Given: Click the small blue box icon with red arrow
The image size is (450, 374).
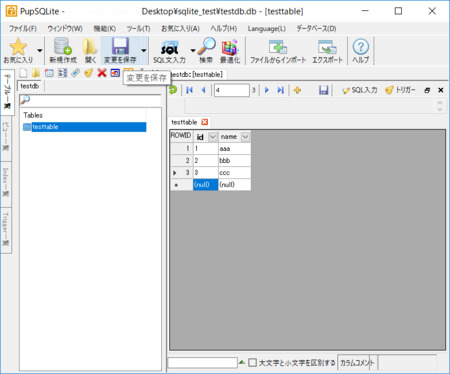Looking at the screenshot, I should click(x=115, y=73).
